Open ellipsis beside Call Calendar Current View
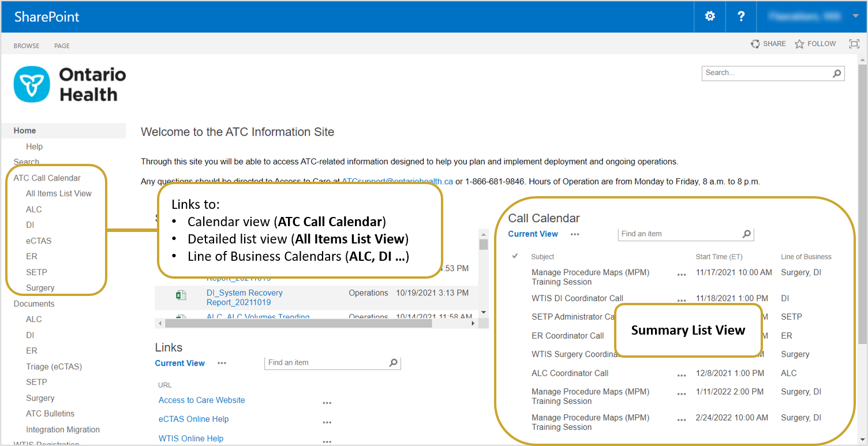The width and height of the screenshot is (868, 446). 575,234
